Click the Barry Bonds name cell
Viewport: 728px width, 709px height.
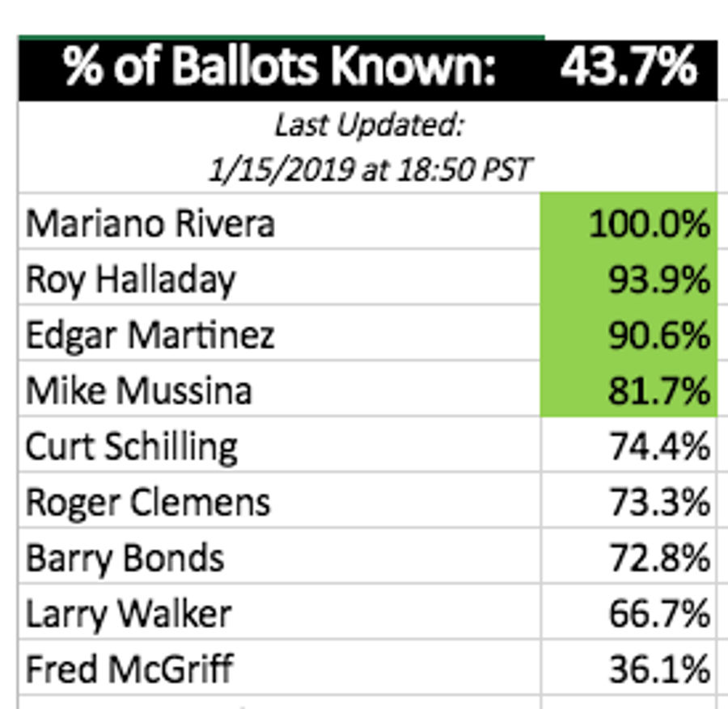[280, 555]
